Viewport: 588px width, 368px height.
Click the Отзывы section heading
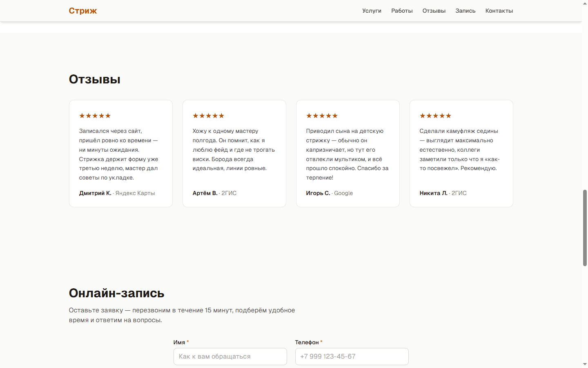(95, 79)
